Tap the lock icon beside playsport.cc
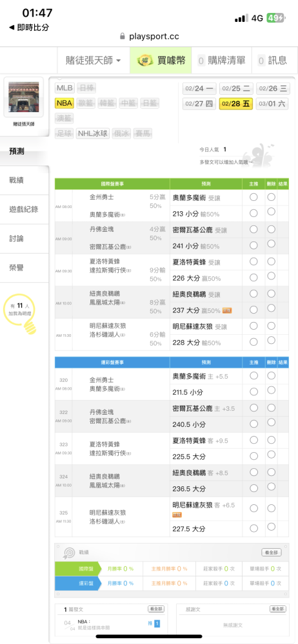Screen dimensions: 298x644 (123, 36)
